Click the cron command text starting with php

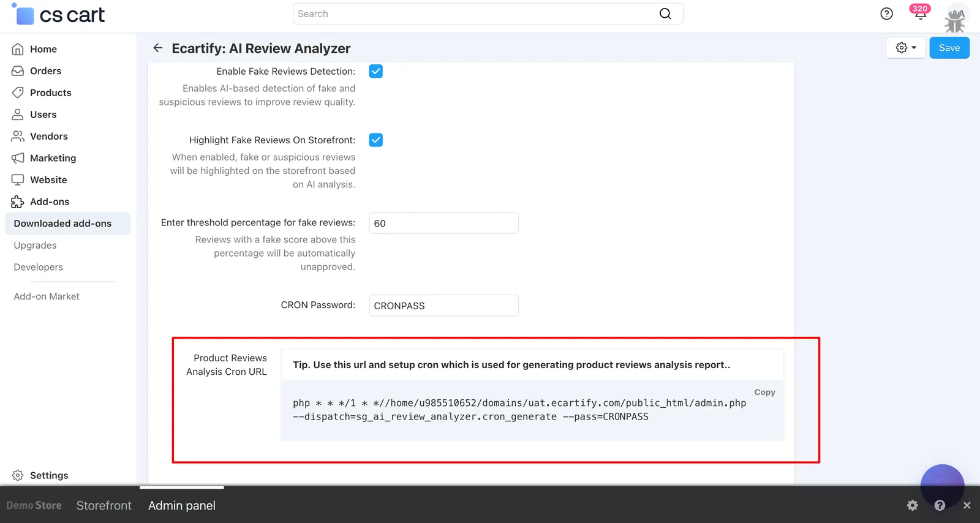tap(519, 410)
